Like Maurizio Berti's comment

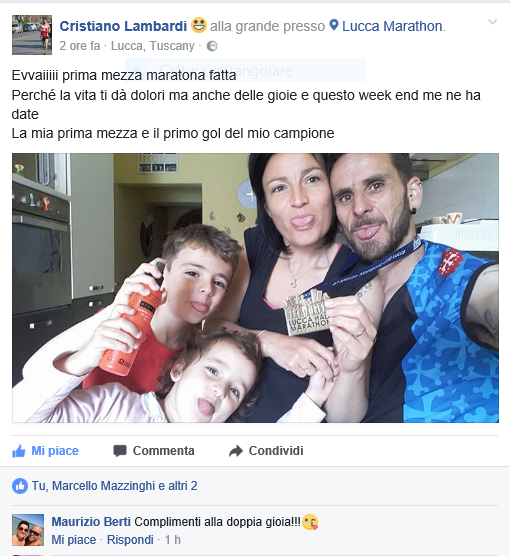(x=74, y=540)
